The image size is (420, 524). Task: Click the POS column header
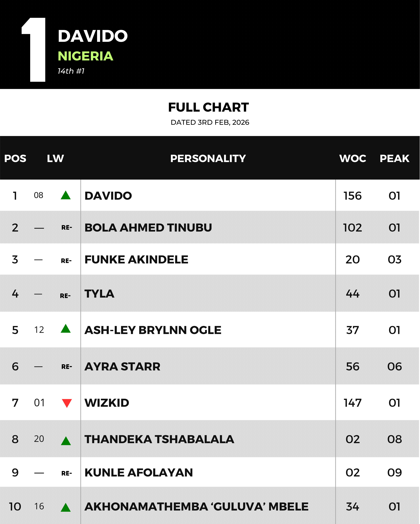[x=15, y=158]
